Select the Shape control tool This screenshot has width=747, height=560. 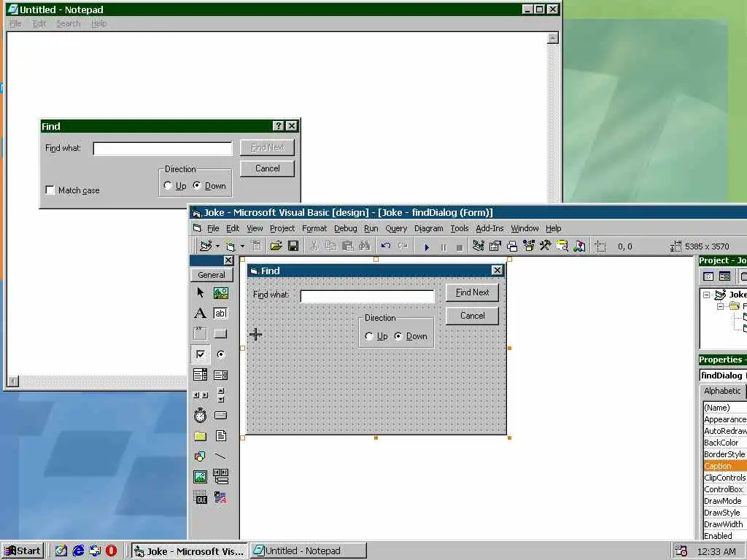pyautogui.click(x=200, y=456)
